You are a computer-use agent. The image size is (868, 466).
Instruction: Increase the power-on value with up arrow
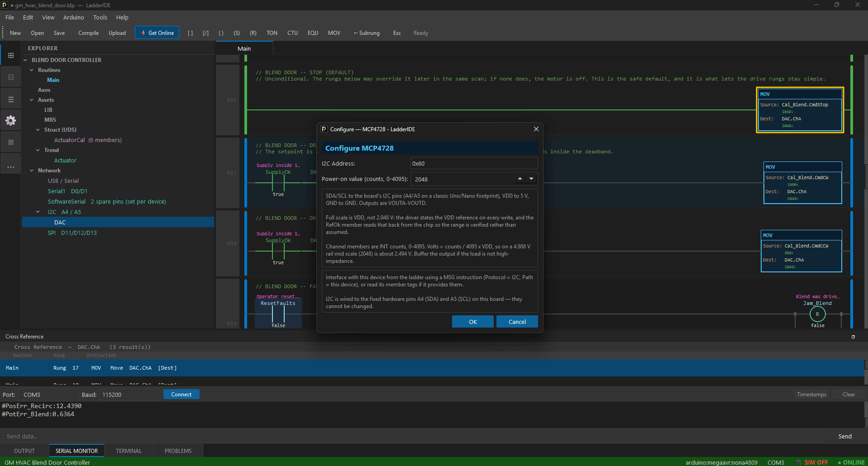[x=520, y=179]
